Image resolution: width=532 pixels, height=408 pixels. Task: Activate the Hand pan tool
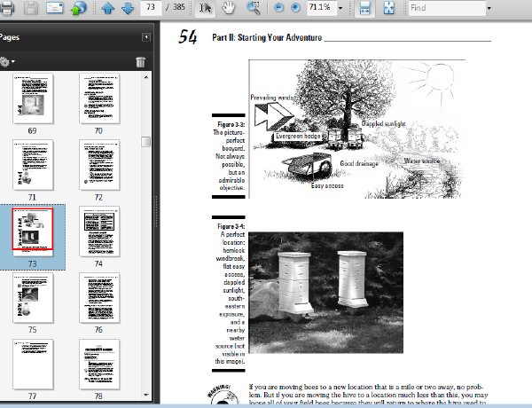click(229, 7)
